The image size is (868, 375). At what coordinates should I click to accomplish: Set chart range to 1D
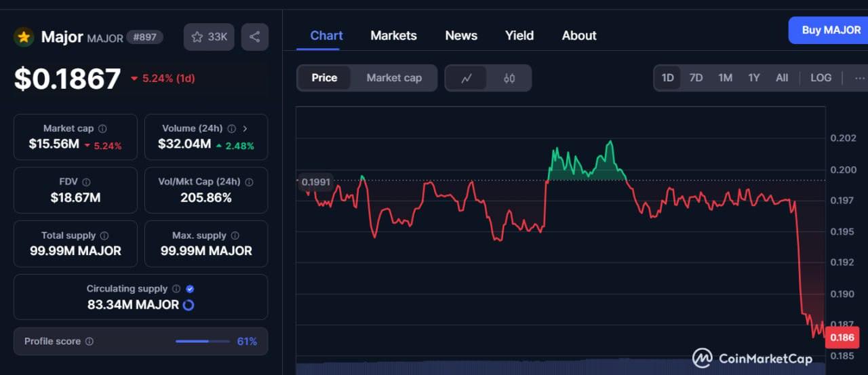click(668, 78)
